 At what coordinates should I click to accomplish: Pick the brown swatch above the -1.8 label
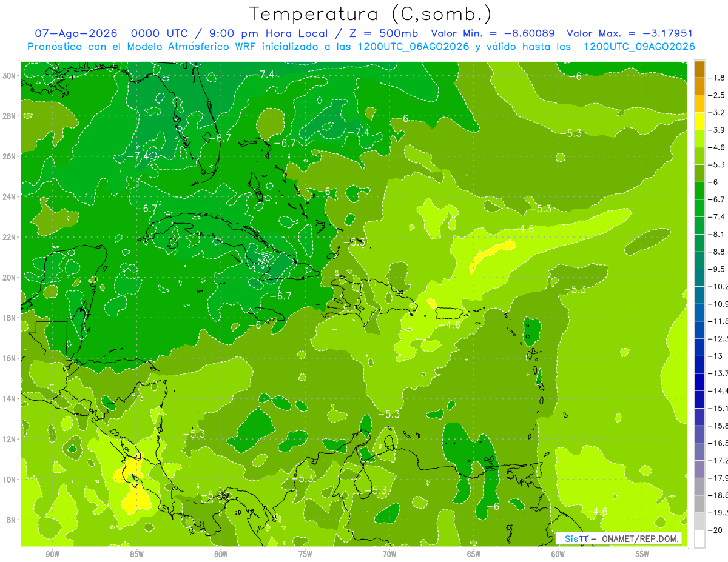(699, 69)
